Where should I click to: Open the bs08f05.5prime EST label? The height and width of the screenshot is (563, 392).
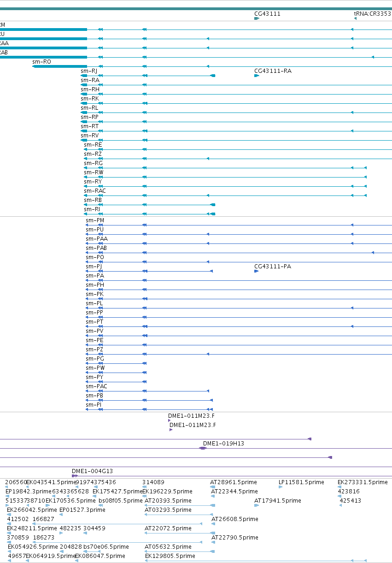tap(121, 501)
